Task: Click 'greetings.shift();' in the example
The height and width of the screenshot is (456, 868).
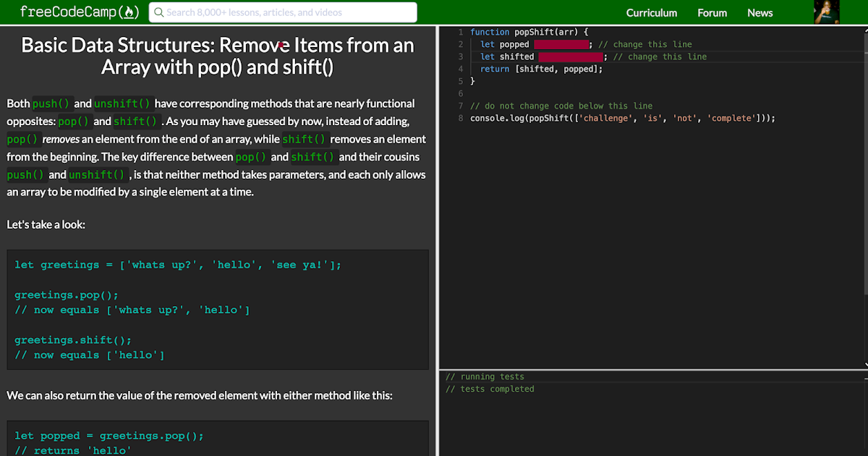Action: 74,340
